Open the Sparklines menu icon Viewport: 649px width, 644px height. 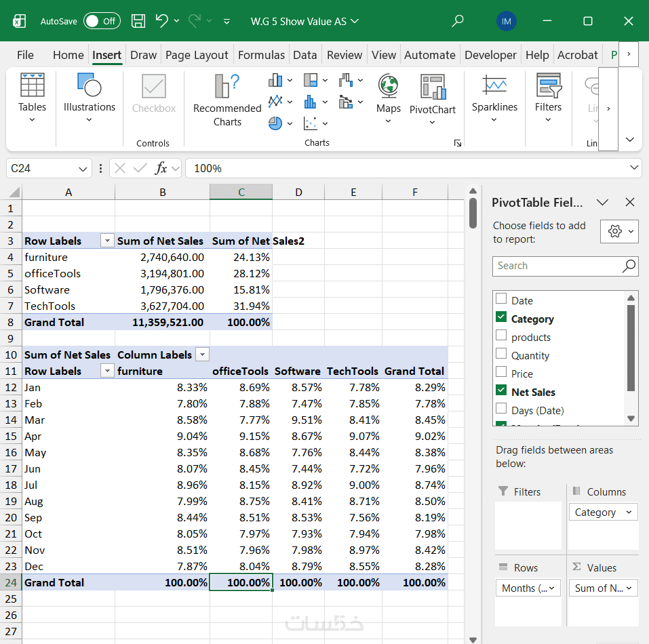point(494,86)
